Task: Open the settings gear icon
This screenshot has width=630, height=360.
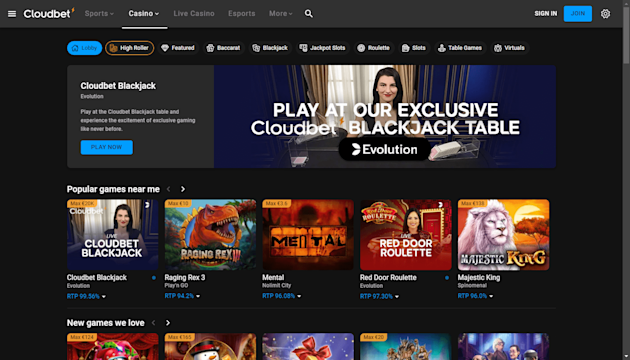Action: point(605,14)
